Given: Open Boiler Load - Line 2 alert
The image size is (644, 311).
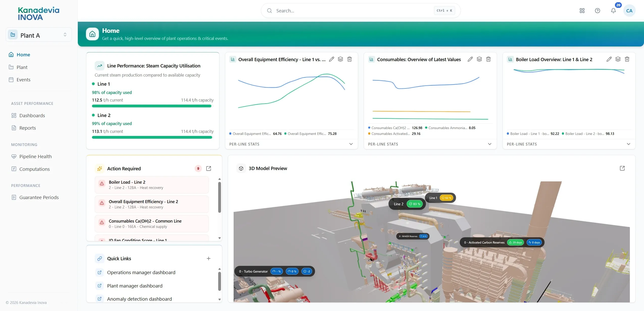Looking at the screenshot, I should pos(152,185).
